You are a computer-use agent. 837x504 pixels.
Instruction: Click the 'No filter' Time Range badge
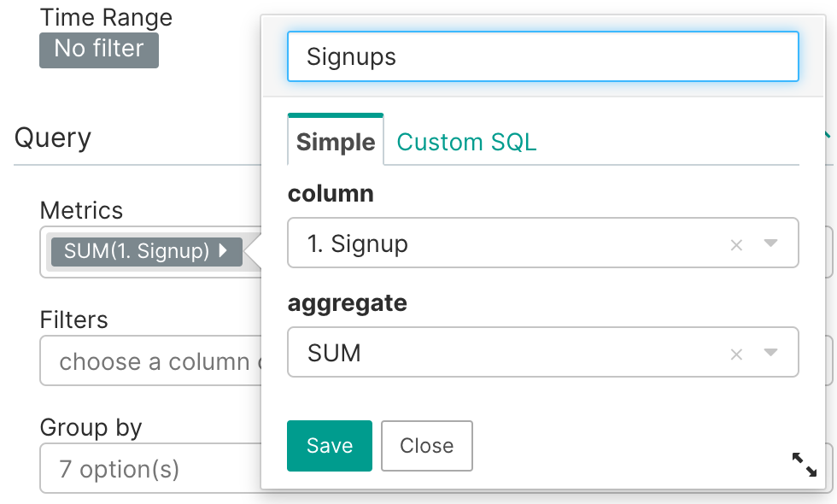[99, 50]
